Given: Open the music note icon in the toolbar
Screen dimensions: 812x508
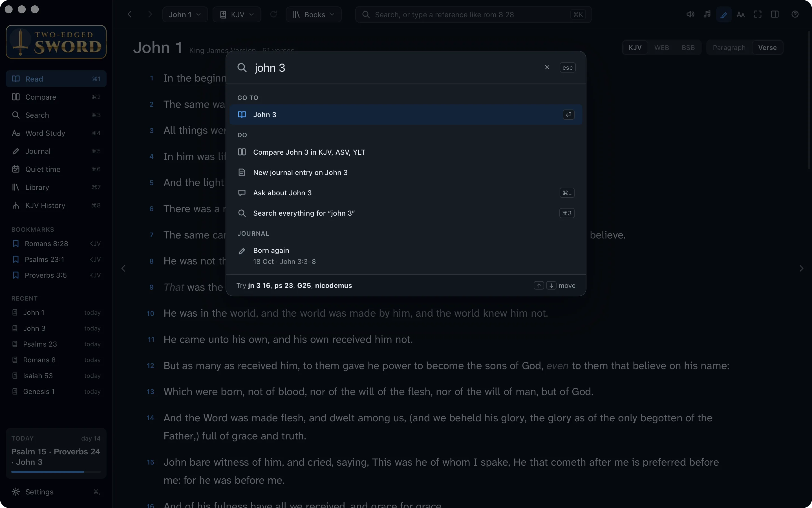Looking at the screenshot, I should [x=707, y=14].
